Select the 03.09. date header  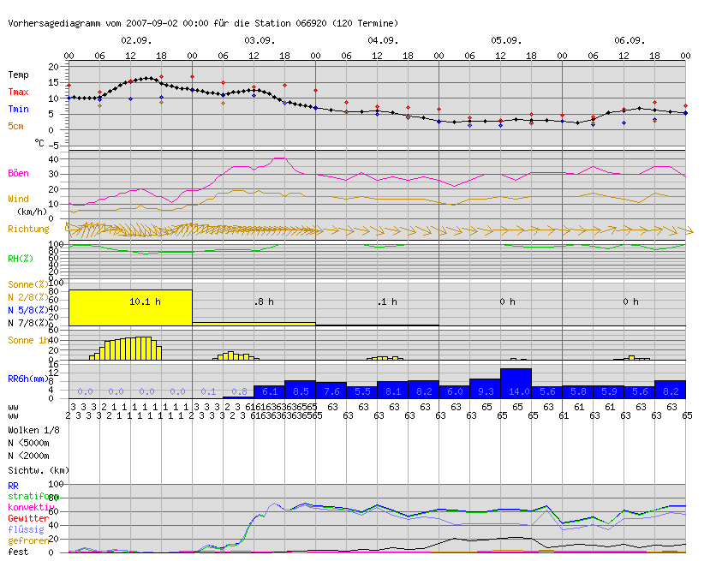pyautogui.click(x=260, y=40)
